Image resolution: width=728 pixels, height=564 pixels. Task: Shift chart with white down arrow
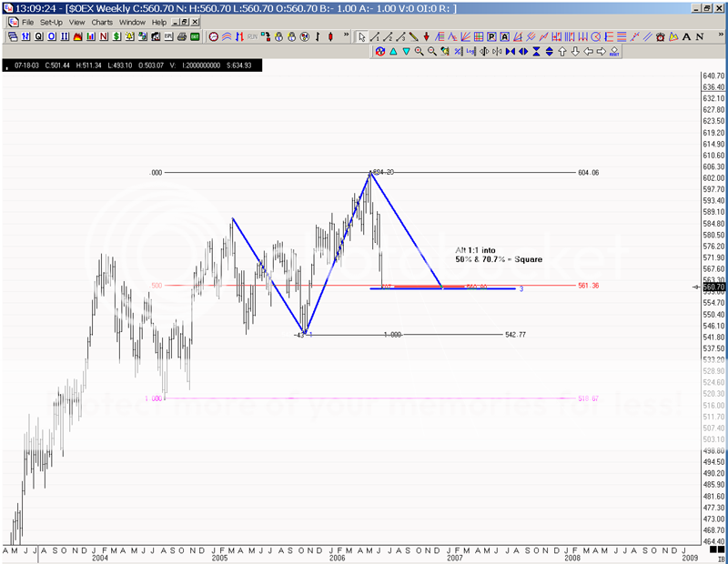pyautogui.click(x=575, y=52)
